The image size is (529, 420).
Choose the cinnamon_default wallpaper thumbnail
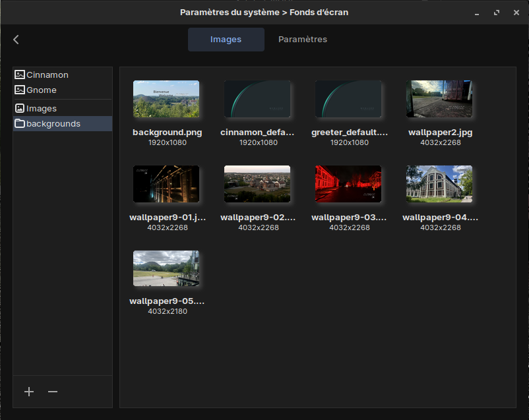tap(257, 100)
